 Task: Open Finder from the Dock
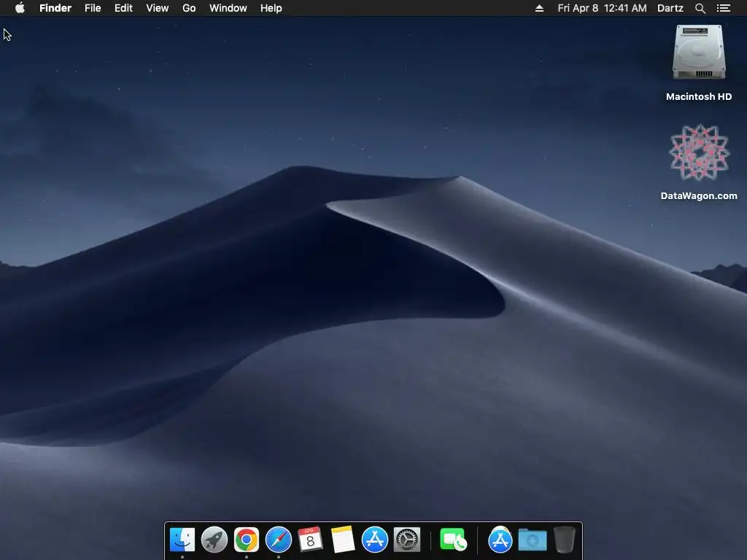click(x=182, y=540)
